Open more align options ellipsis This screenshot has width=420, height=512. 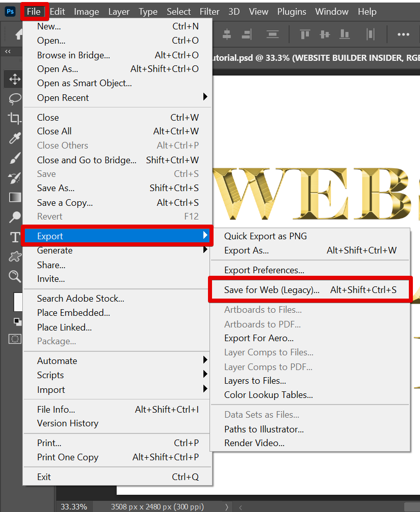tap(403, 34)
